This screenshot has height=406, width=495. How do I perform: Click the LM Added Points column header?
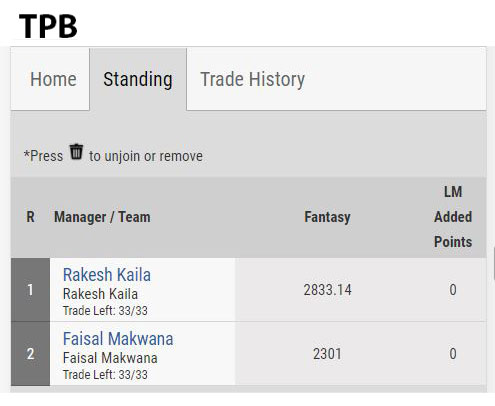tap(453, 217)
